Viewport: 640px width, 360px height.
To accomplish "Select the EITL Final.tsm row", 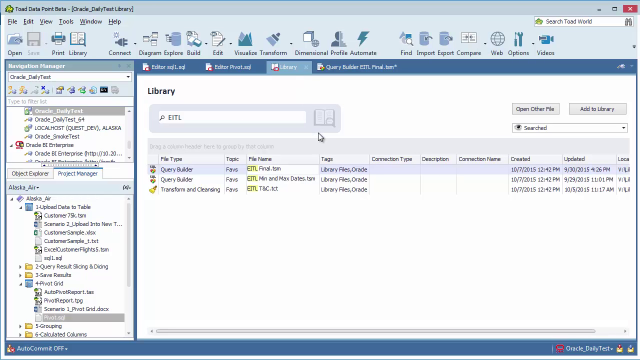I will point(388,169).
